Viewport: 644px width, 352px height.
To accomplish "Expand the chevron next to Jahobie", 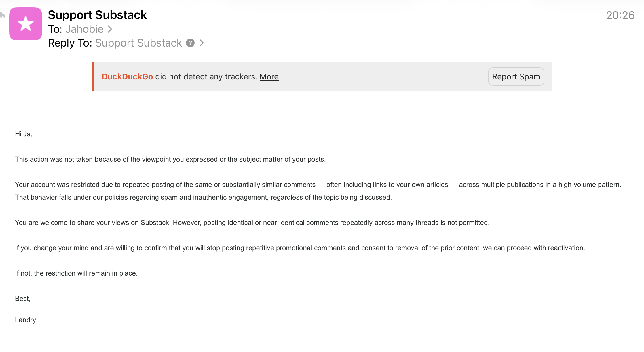I will click(110, 29).
